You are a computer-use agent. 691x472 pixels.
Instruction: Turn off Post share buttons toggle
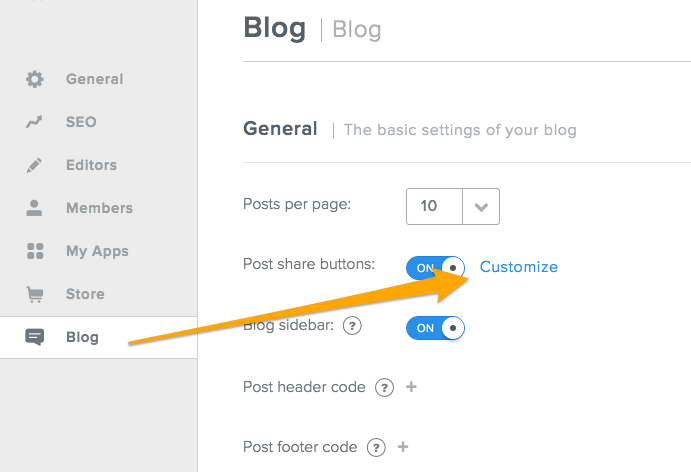point(435,268)
